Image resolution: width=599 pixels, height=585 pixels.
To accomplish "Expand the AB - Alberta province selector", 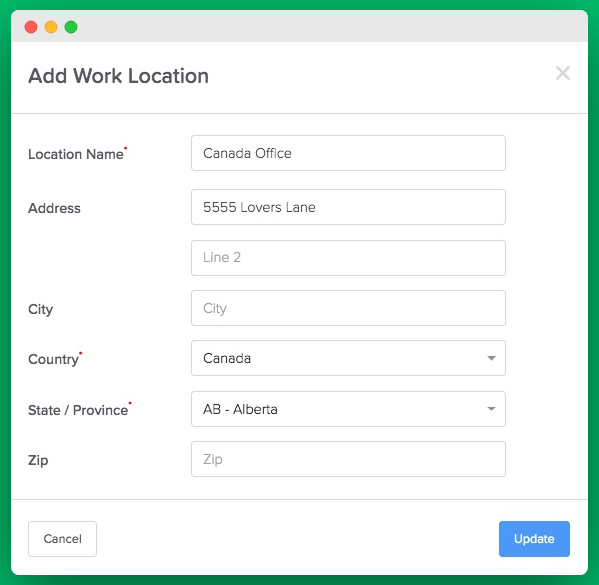I will (x=348, y=409).
